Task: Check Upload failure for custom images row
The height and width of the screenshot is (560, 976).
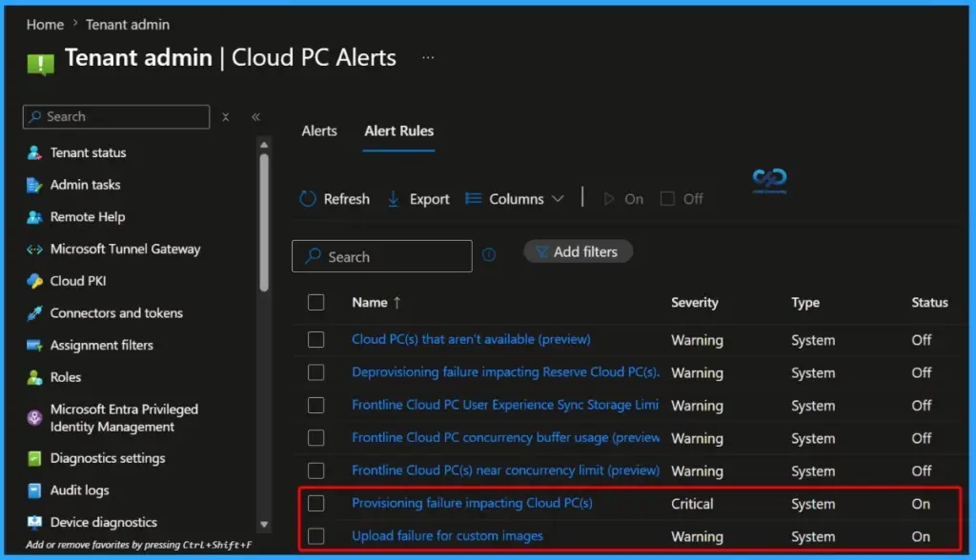Action: 316,536
